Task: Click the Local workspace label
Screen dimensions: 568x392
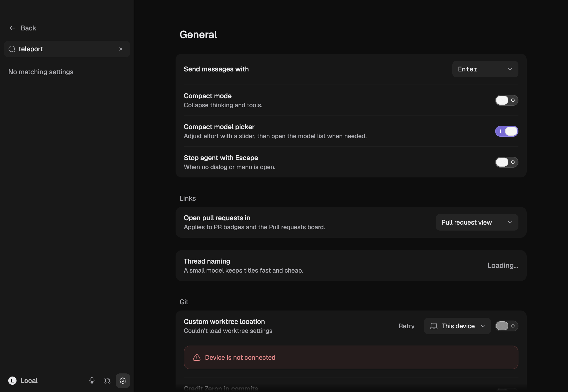Action: click(x=29, y=381)
